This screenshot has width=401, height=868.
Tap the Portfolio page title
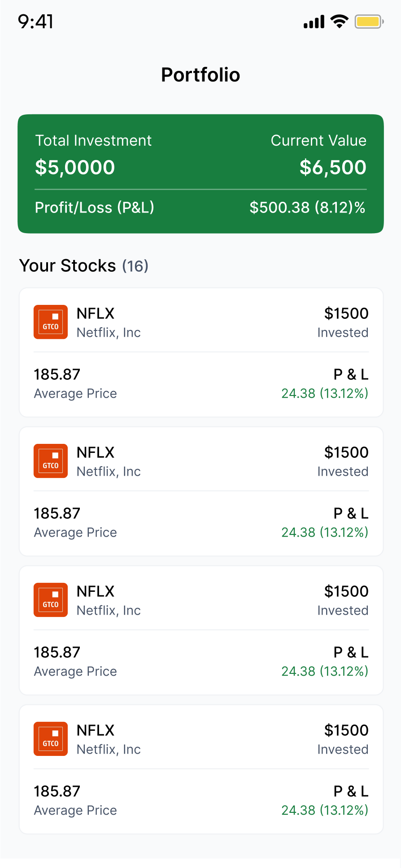click(x=200, y=75)
